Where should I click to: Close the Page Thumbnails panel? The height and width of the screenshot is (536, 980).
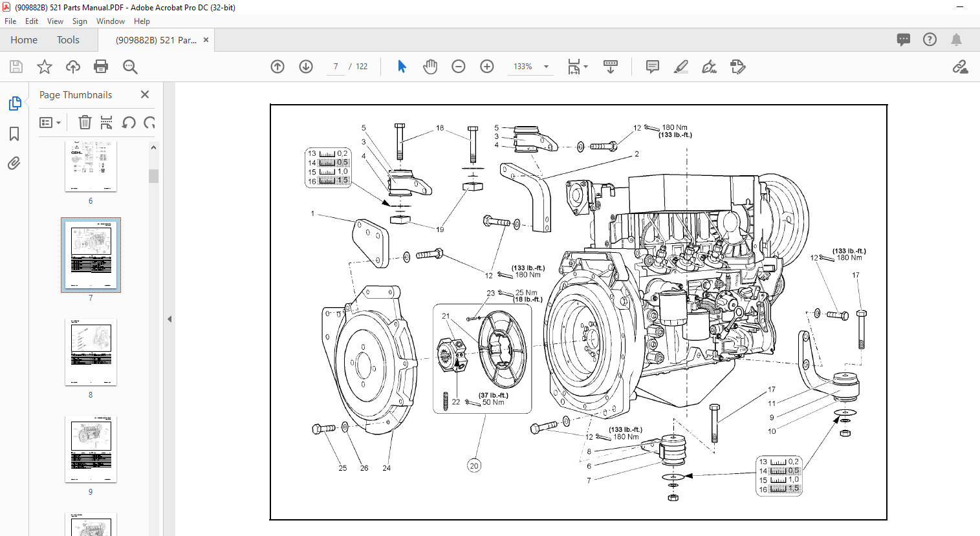(145, 94)
